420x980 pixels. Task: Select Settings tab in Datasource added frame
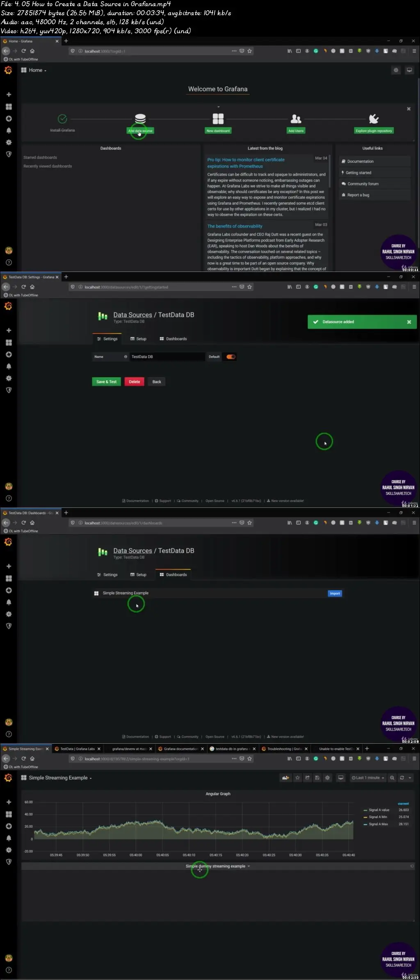(107, 339)
